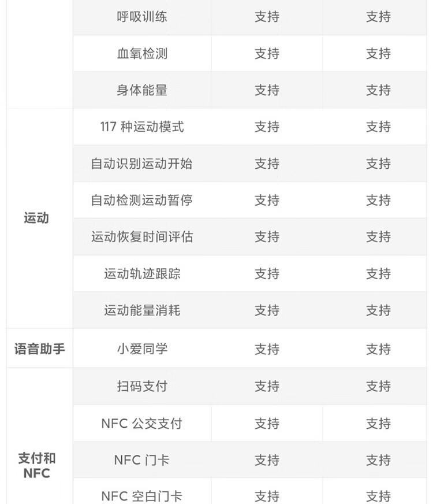This screenshot has height=504, width=433.
Task: Click the NFC 公交支付 feature
Action: point(142,423)
